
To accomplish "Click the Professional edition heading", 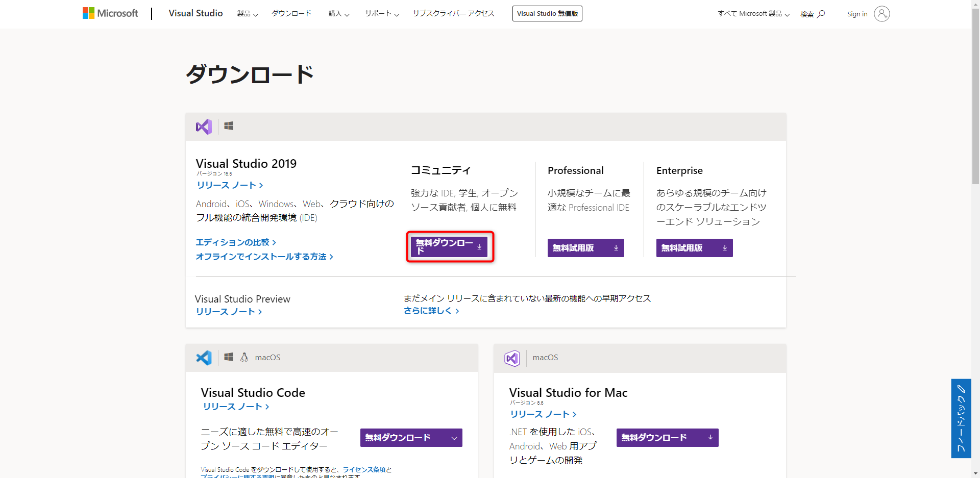I will pyautogui.click(x=575, y=170).
